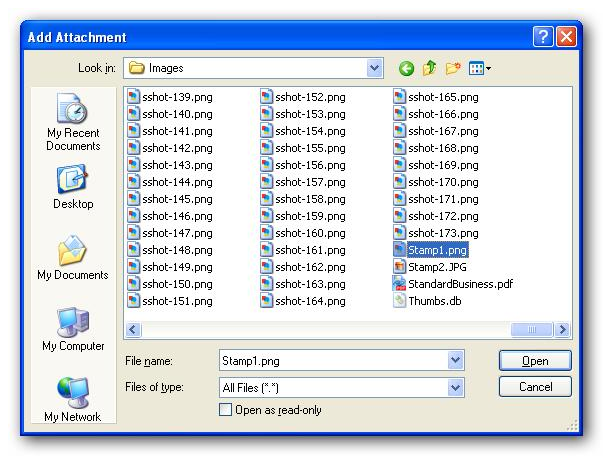Select file name sshot-150.png
611x464 pixels.
click(177, 284)
